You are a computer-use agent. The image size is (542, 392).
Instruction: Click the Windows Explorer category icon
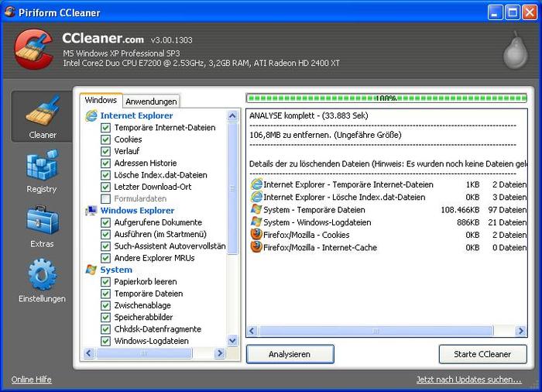(91, 210)
